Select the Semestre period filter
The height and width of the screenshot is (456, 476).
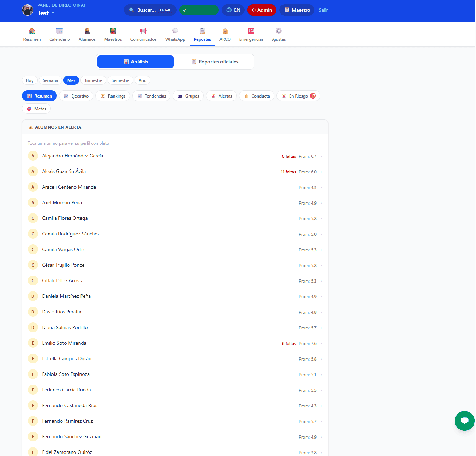[121, 80]
